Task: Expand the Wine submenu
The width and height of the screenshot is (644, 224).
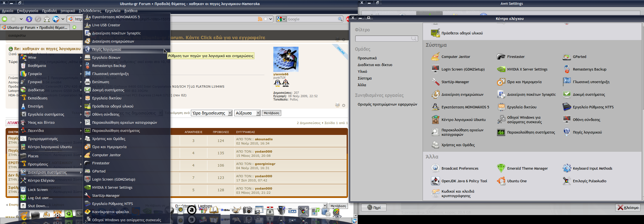Action: point(51,57)
